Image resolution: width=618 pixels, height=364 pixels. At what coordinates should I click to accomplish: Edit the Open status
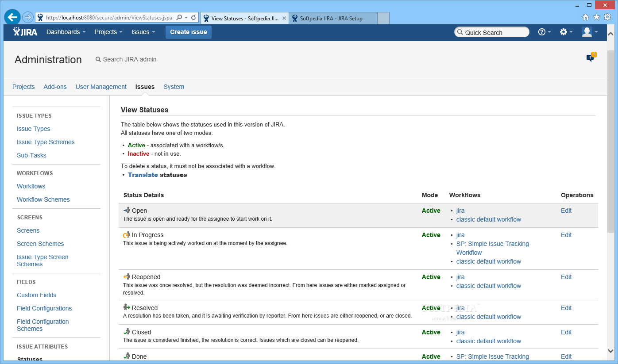click(x=566, y=211)
